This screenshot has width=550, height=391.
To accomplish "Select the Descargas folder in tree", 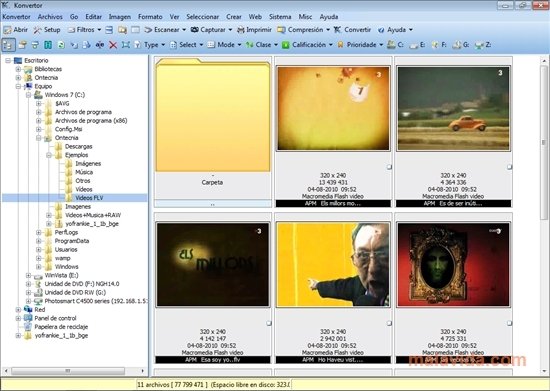I will (79, 147).
